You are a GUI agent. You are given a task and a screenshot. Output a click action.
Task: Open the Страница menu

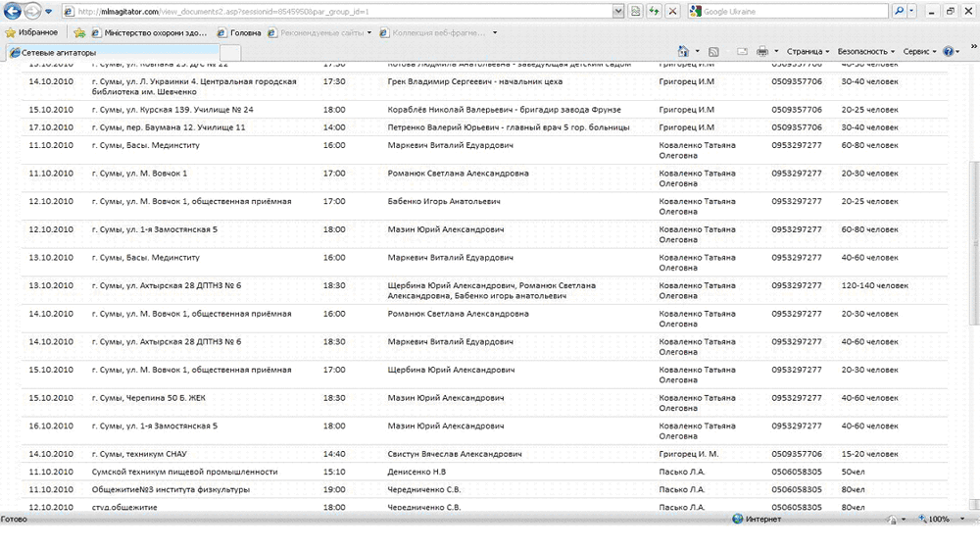tap(808, 51)
